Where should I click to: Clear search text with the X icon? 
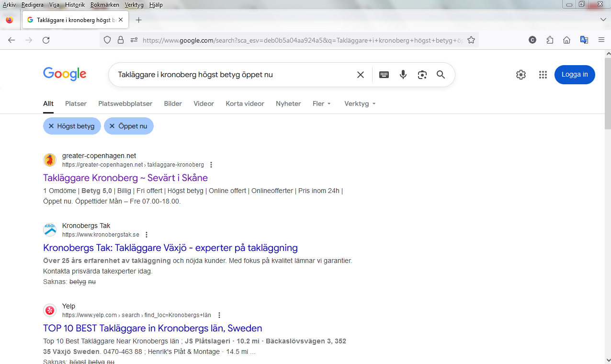click(x=361, y=75)
